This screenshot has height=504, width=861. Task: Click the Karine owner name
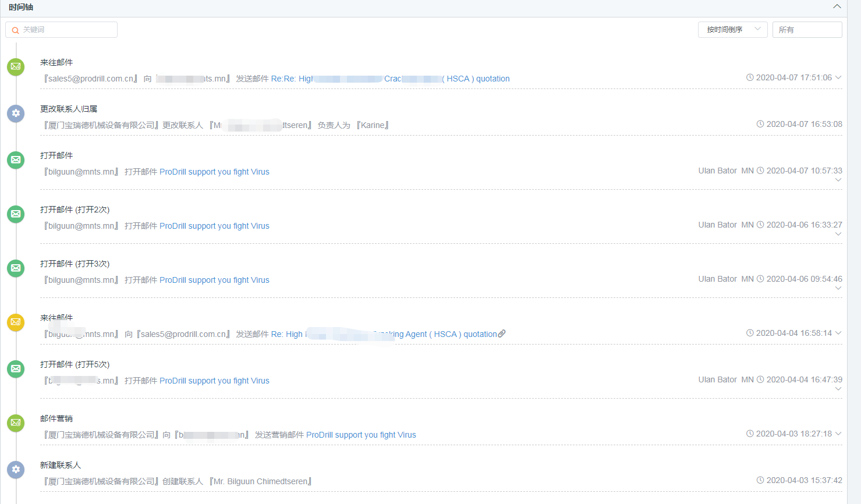point(373,125)
